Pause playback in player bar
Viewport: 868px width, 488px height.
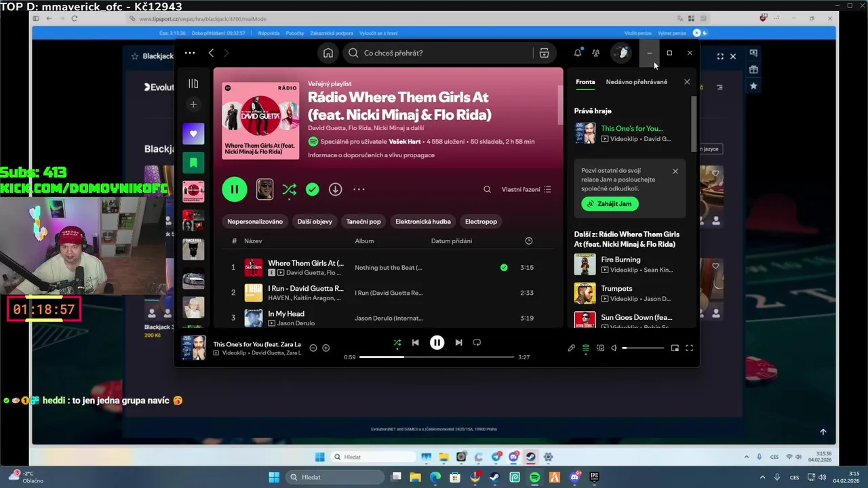point(437,343)
